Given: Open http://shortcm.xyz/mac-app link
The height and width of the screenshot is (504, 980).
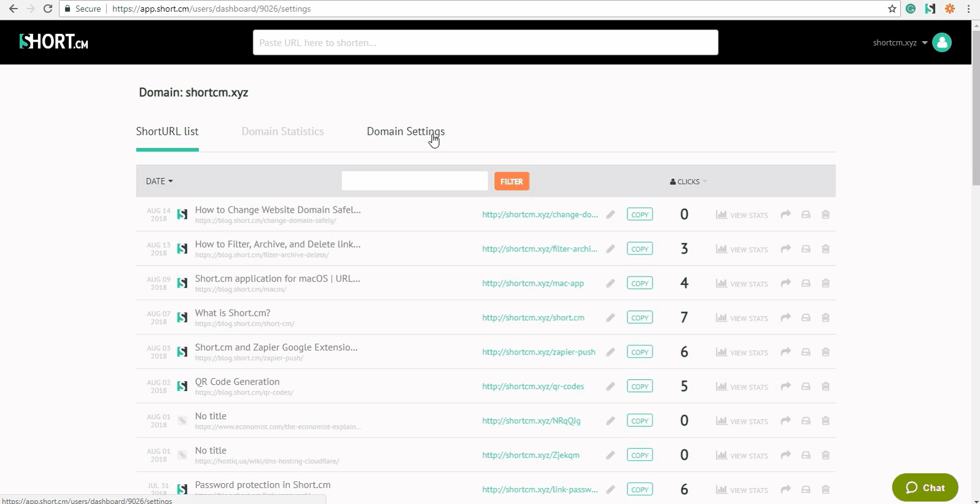Looking at the screenshot, I should coord(533,283).
